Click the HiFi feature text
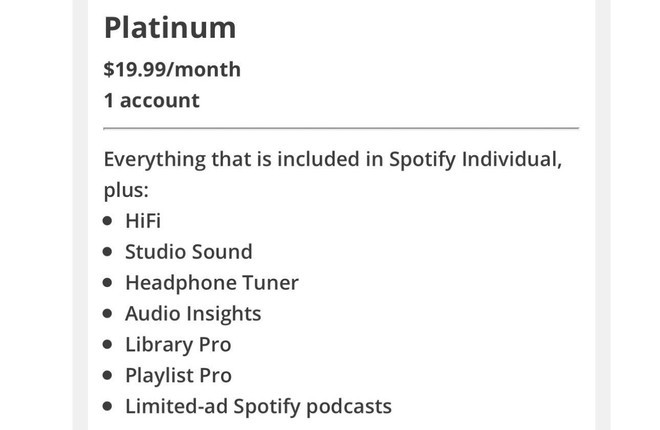The image size is (660, 430). [x=143, y=221]
